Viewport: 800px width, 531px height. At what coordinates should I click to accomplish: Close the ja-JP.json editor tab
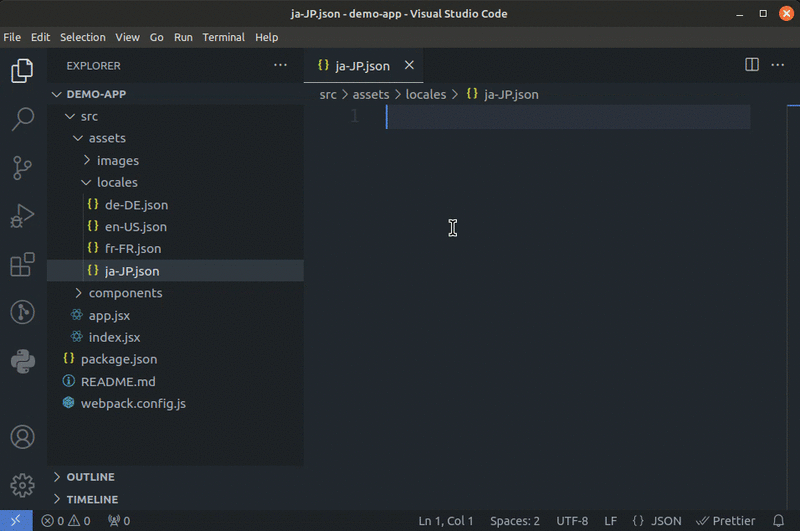408,66
